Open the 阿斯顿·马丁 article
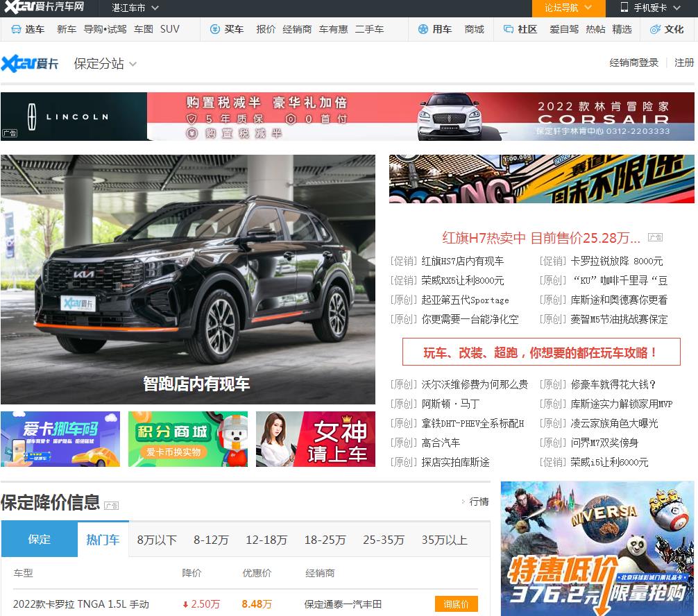Viewport: 698px width, 616px height. 450,404
